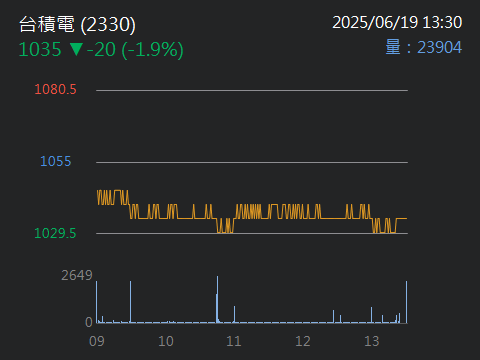Select the 10 hour marker on the time axis
This screenshot has height=360, width=480.
(166, 341)
